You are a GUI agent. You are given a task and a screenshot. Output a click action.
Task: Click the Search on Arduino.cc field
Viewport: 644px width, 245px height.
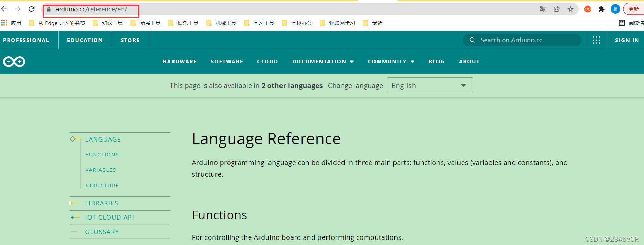522,40
